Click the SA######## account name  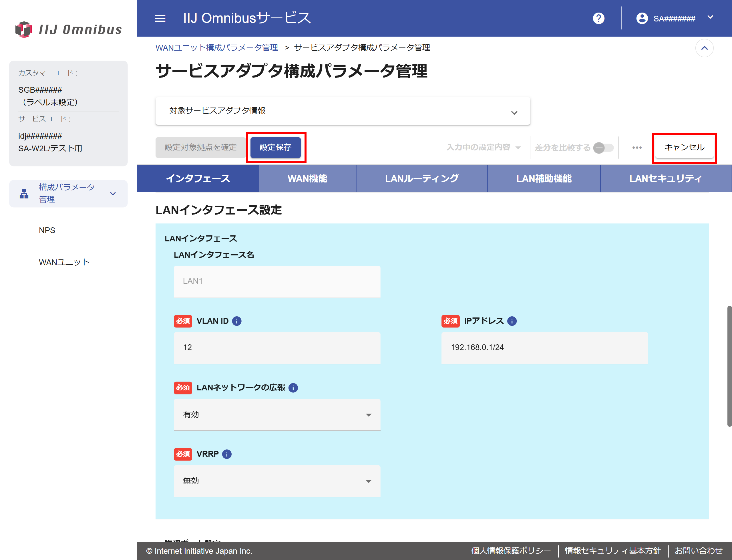click(x=674, y=19)
